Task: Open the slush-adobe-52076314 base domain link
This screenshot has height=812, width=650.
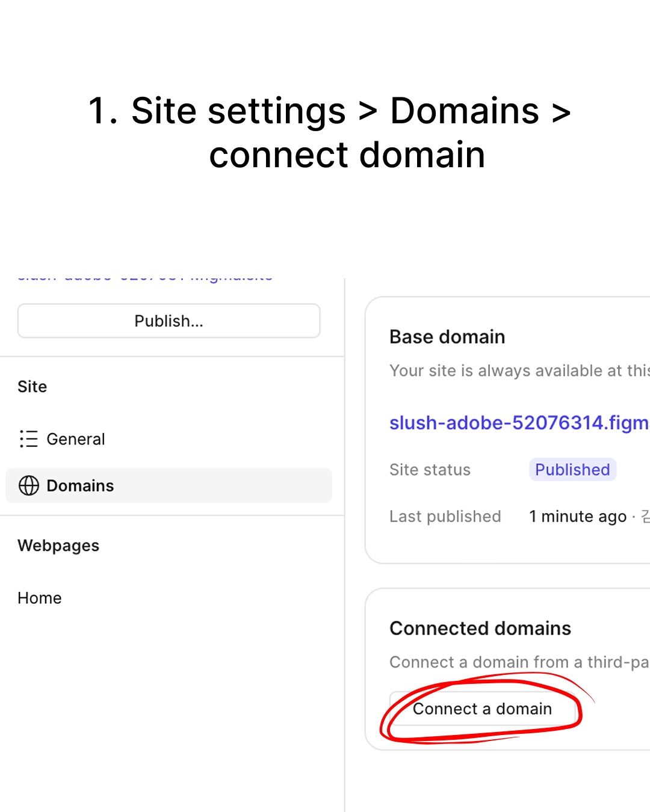Action: (x=519, y=423)
